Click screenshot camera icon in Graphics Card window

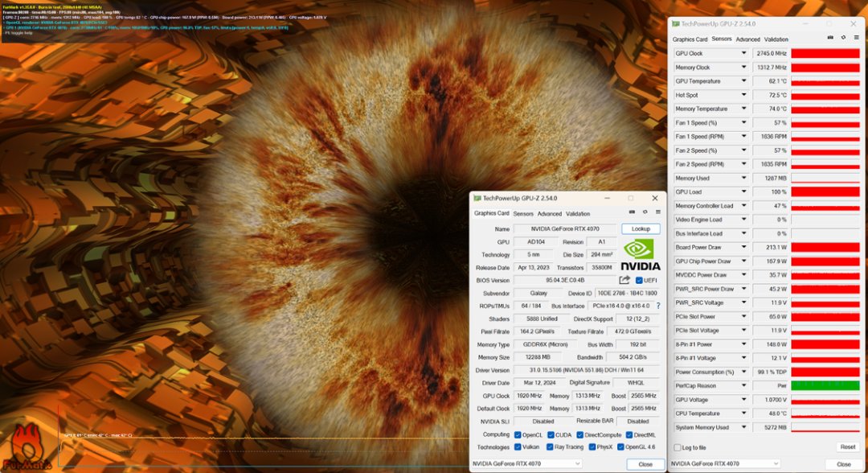[x=632, y=212]
